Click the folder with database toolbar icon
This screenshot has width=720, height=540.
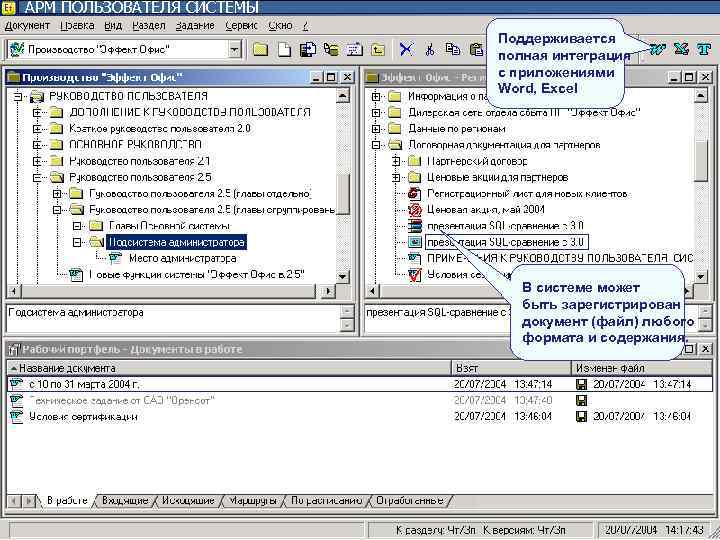pyautogui.click(x=331, y=49)
